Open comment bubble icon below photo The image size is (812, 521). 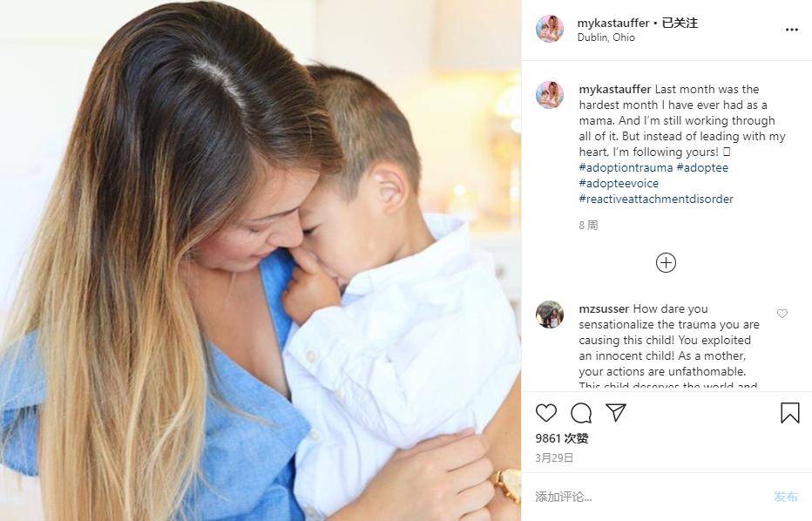pyautogui.click(x=581, y=413)
